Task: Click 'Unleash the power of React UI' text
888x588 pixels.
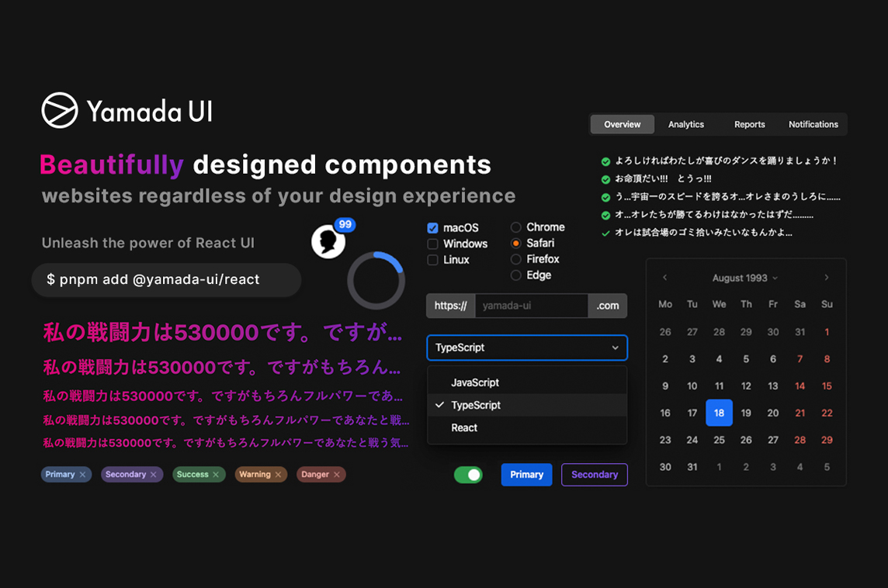Action: [147, 243]
